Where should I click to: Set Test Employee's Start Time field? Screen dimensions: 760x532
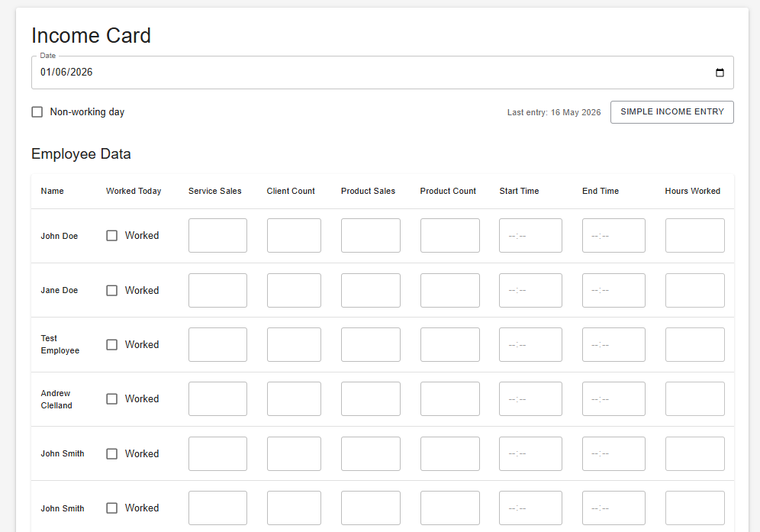coord(530,345)
